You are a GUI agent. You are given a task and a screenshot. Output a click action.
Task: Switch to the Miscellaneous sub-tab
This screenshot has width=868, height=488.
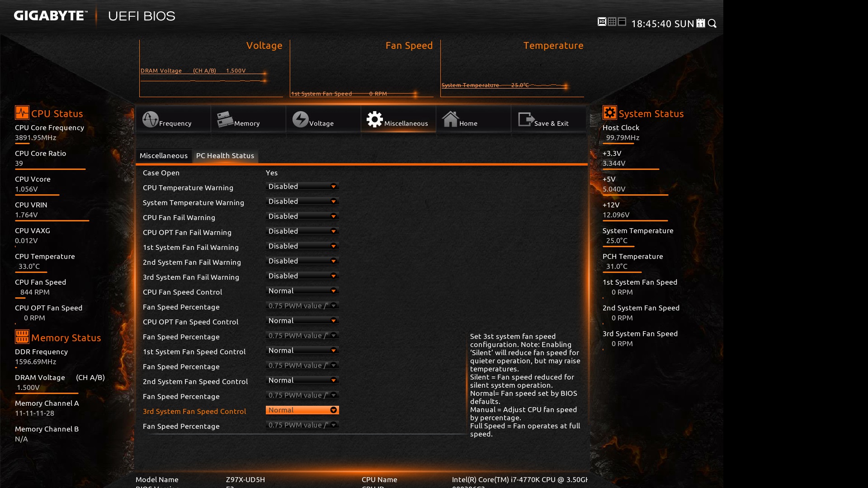[163, 155]
